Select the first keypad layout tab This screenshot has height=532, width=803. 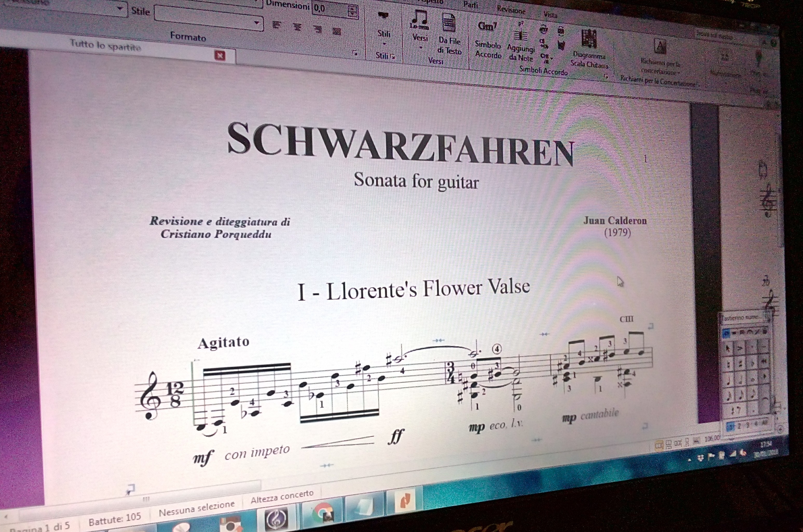click(x=726, y=333)
